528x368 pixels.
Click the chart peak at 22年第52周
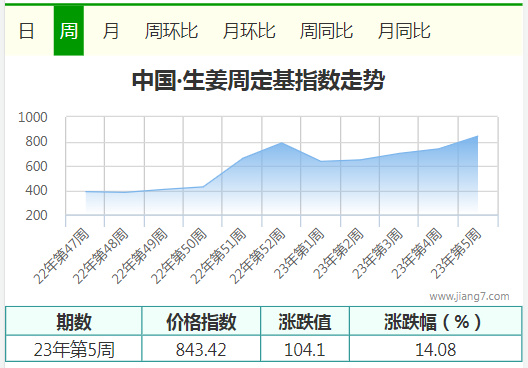coord(282,143)
